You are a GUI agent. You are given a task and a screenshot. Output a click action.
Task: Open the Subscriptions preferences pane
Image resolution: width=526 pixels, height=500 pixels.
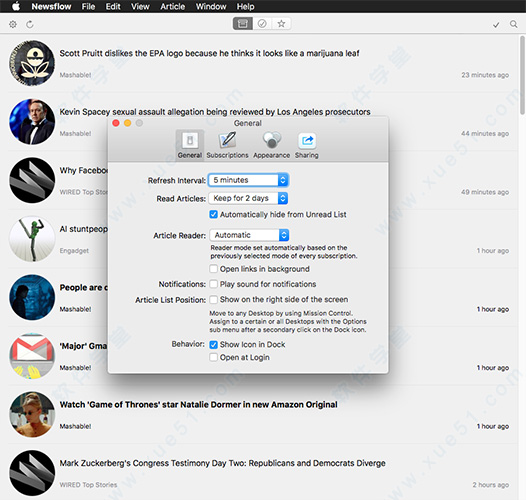[227, 145]
